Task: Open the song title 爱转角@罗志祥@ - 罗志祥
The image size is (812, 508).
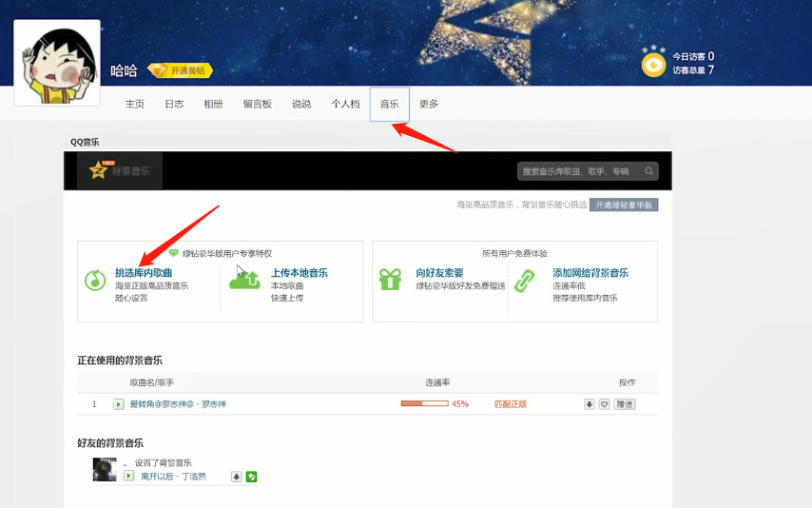Action: [178, 403]
